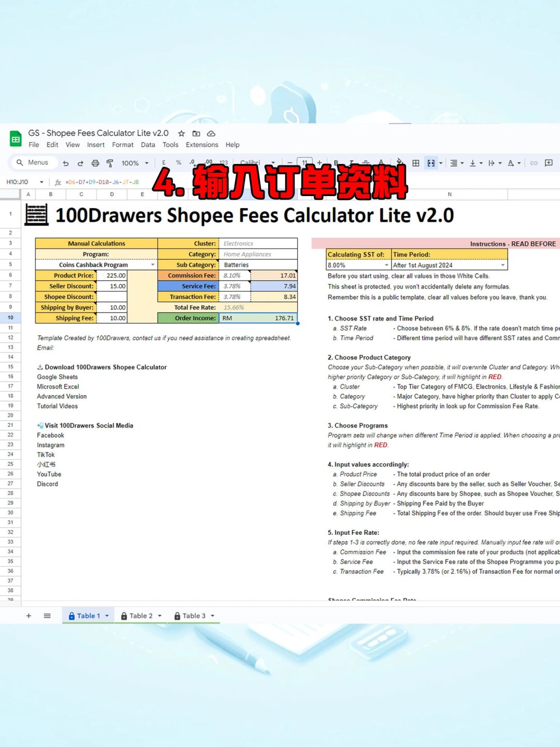The height and width of the screenshot is (747, 560).
Task: Select the Seller Discount value 15.00
Action: [112, 286]
